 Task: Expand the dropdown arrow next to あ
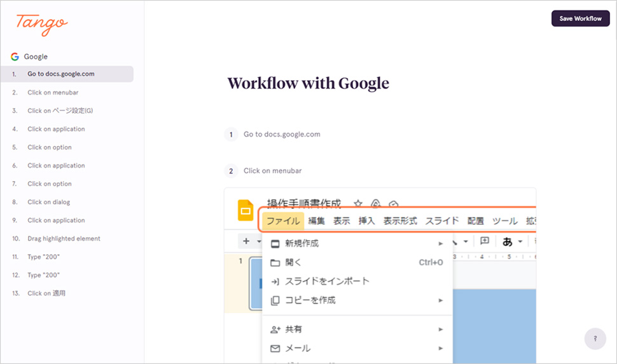pyautogui.click(x=520, y=241)
